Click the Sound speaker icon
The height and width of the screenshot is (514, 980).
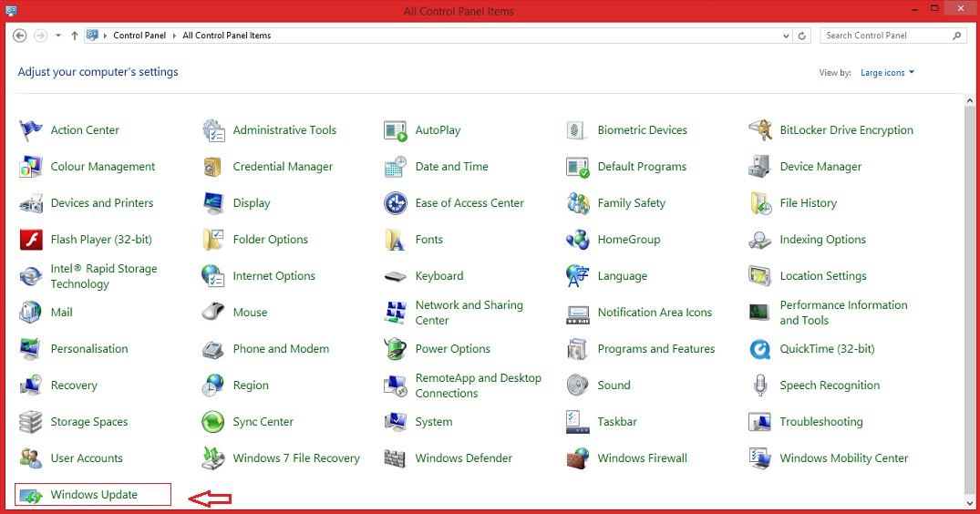577,385
